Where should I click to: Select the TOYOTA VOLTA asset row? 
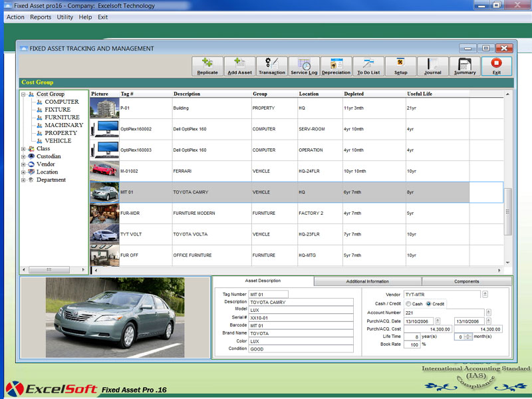[x=297, y=235]
